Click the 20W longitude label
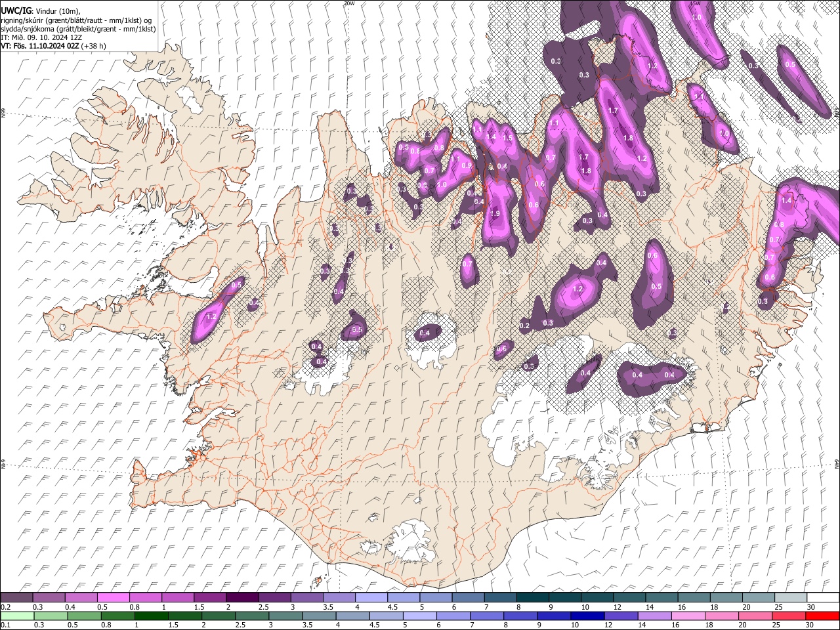Viewport: 840px width, 630px height. 349,3
